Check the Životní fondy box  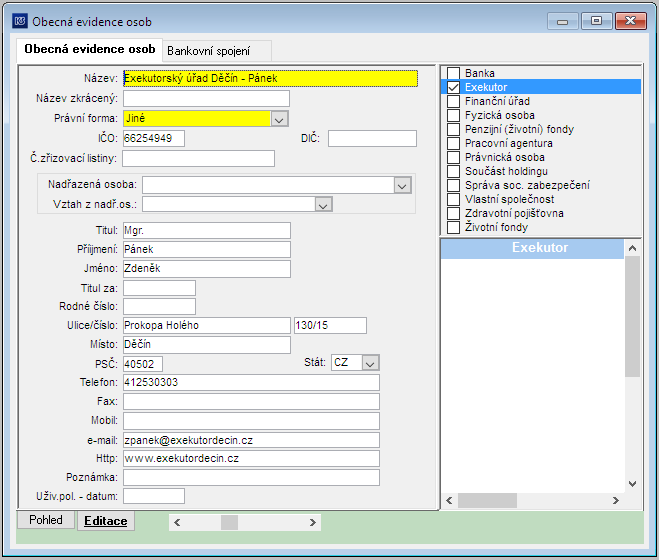(x=453, y=227)
